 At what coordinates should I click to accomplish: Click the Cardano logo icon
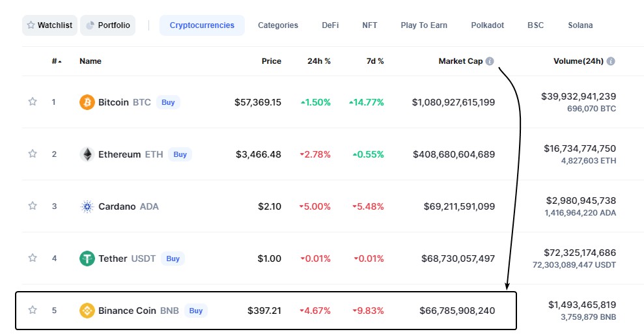pyautogui.click(x=87, y=206)
